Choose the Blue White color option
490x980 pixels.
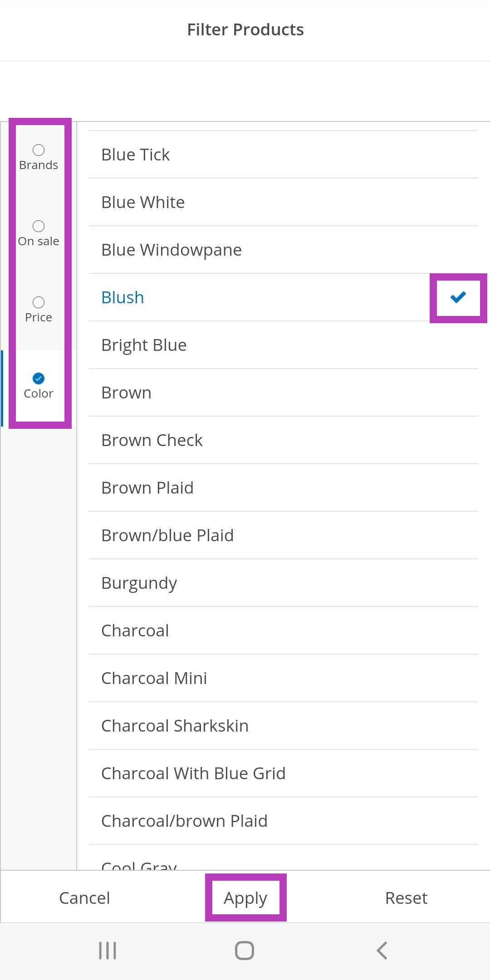pyautogui.click(x=143, y=203)
